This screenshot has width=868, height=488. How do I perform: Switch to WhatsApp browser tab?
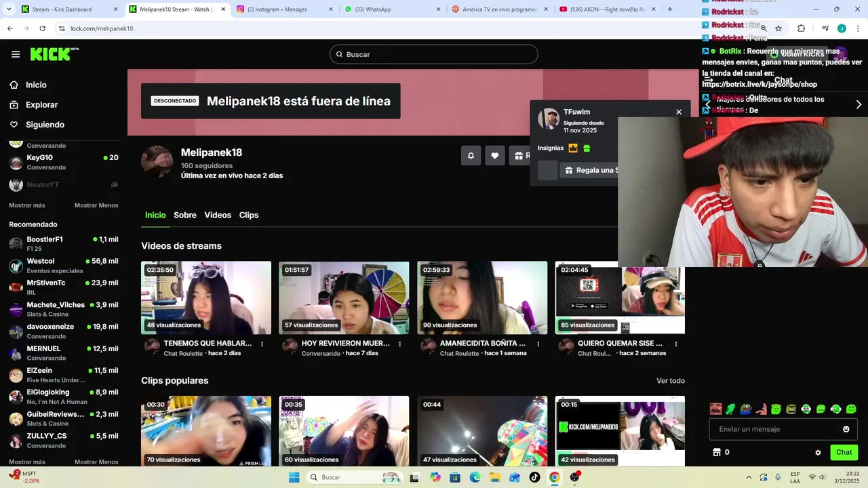391,9
